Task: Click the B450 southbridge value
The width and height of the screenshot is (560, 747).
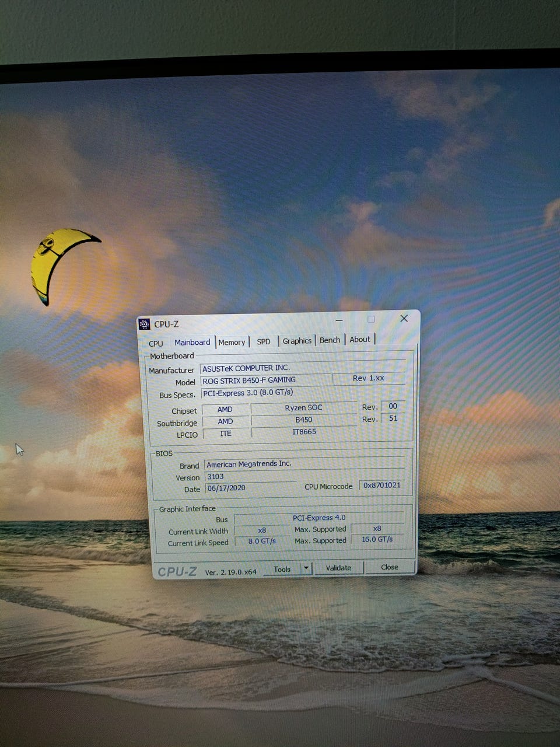Action: point(303,420)
